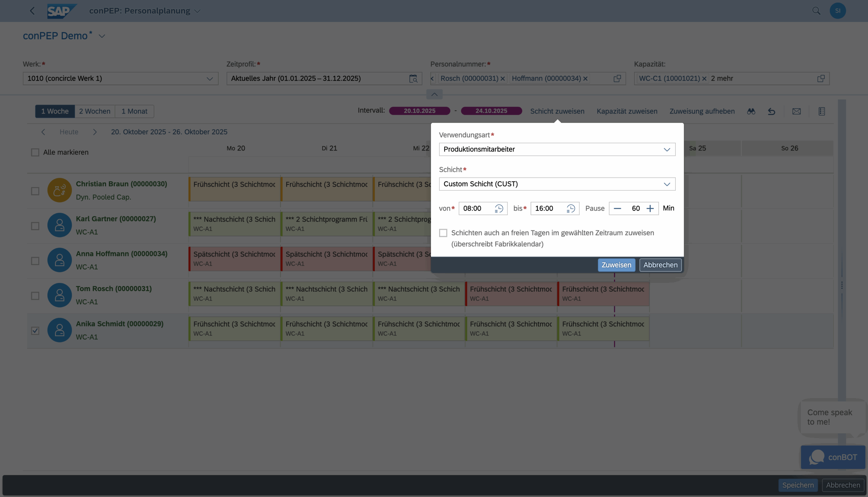Click the binoculars search icon in toolbar

pyautogui.click(x=751, y=111)
